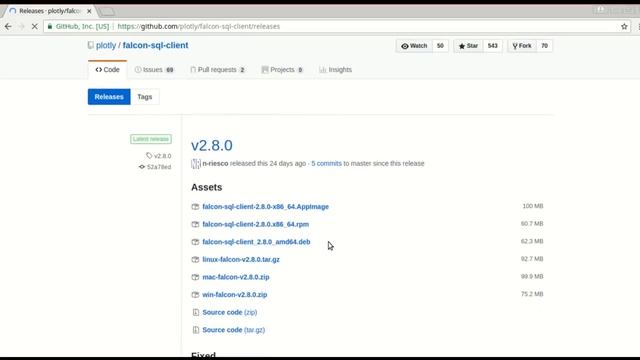The image size is (640, 360).
Task: Stop page loading with X button
Action: tap(35, 27)
